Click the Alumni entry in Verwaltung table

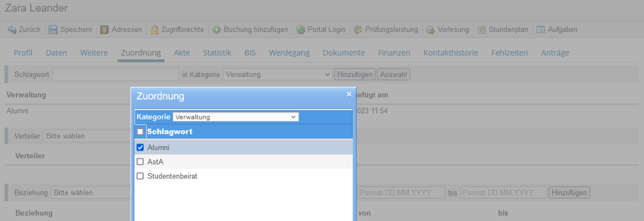click(18, 111)
